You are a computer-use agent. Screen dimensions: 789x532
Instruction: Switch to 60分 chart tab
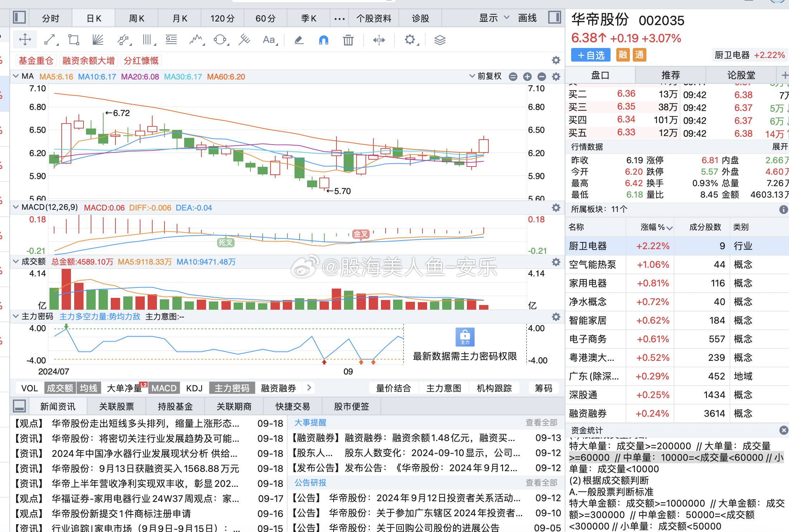[266, 18]
